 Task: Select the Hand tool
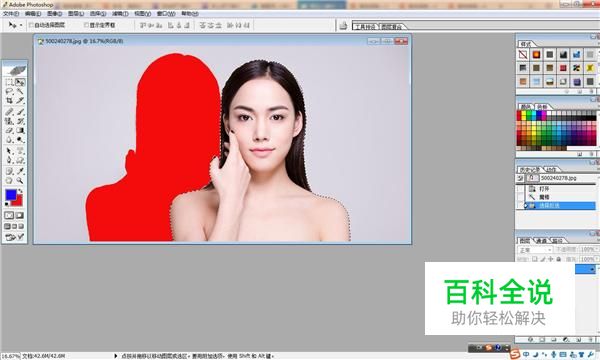9,180
